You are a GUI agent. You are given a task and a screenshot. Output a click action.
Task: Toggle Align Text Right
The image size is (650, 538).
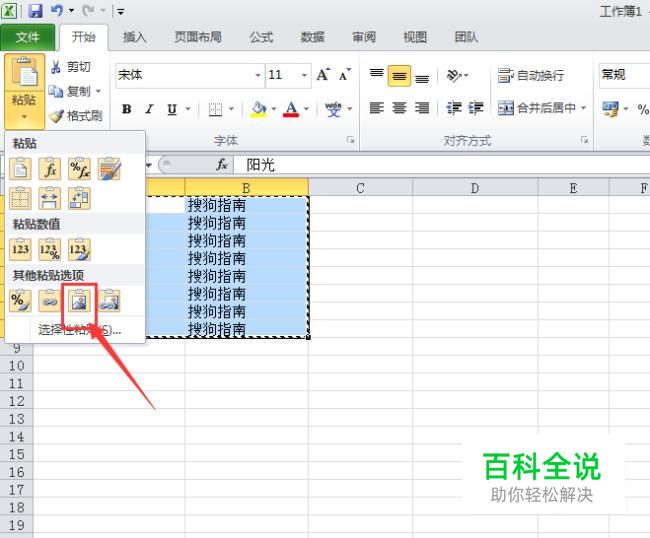click(x=422, y=108)
